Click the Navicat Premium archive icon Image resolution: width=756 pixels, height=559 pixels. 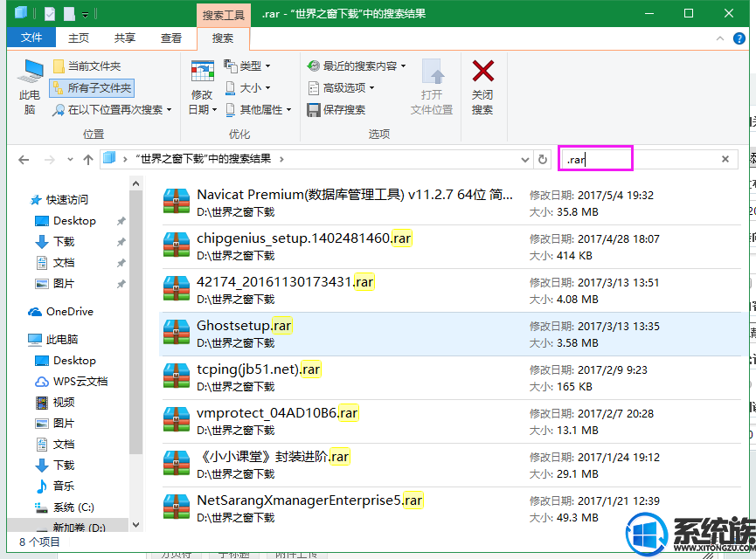click(x=176, y=202)
